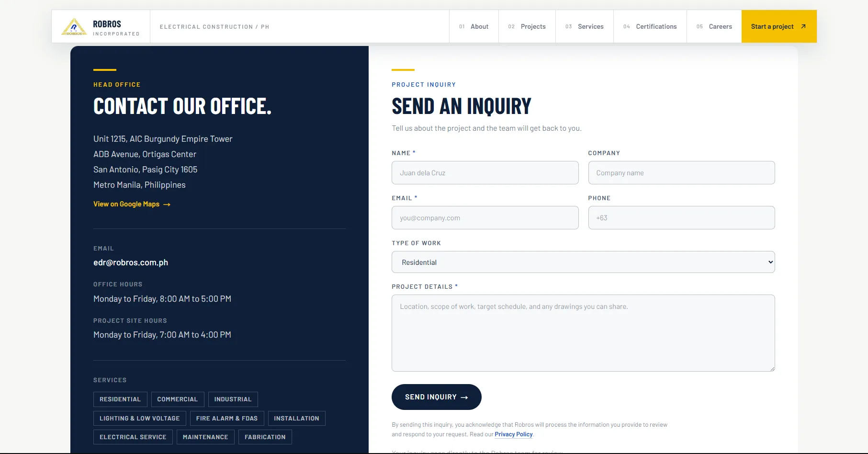Viewport: 868px width, 454px height.
Task: Open the Certifications nav item
Action: (650, 26)
